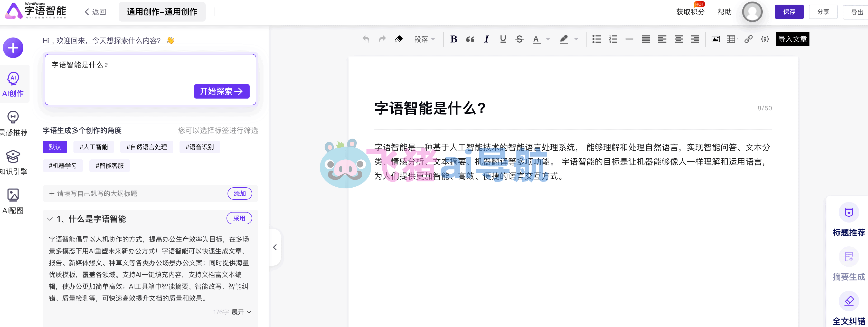Screen dimensions: 868x327
Task: Apply the font color A icon
Action: tap(536, 40)
